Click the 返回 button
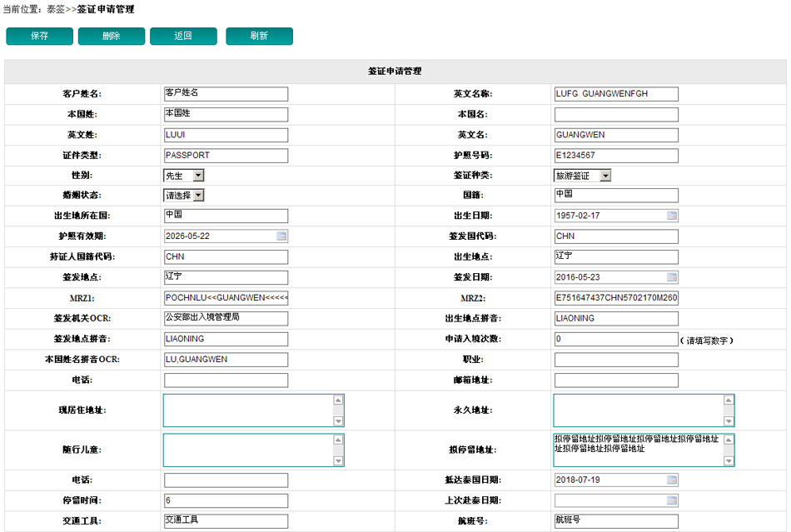The image size is (791, 532). click(183, 37)
